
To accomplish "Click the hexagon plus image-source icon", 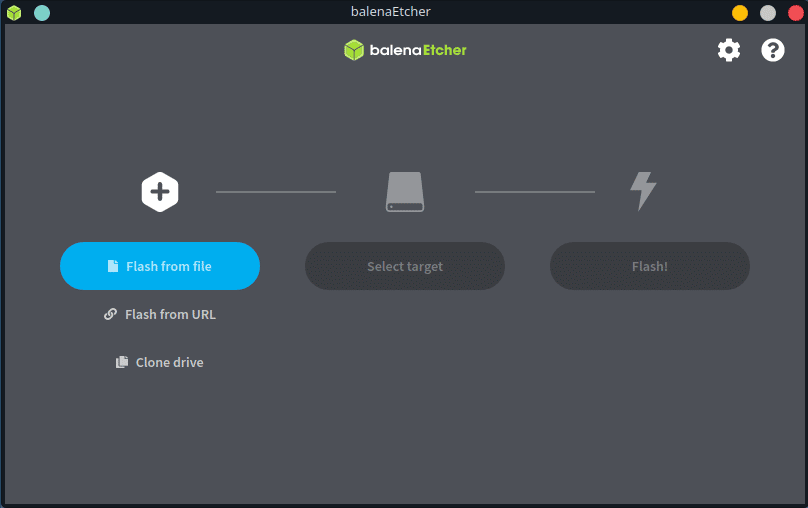I will pyautogui.click(x=160, y=191).
